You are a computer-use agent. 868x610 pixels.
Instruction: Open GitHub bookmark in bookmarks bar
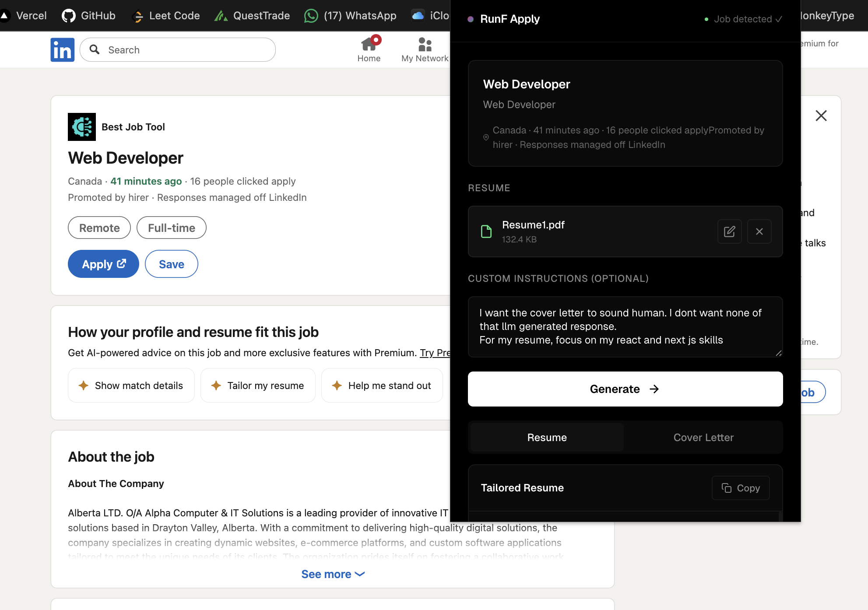click(x=89, y=16)
